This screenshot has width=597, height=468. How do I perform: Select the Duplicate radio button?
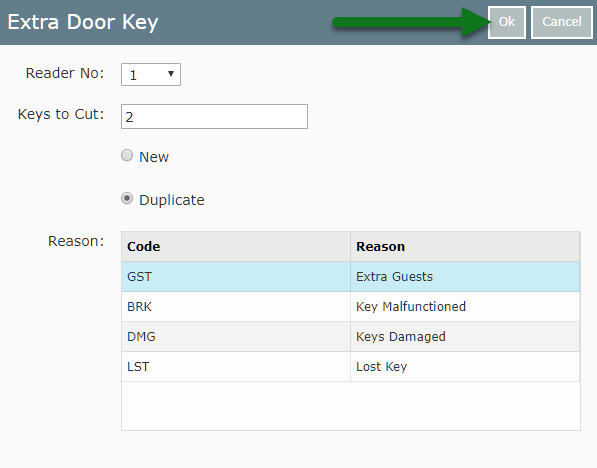pyautogui.click(x=127, y=199)
